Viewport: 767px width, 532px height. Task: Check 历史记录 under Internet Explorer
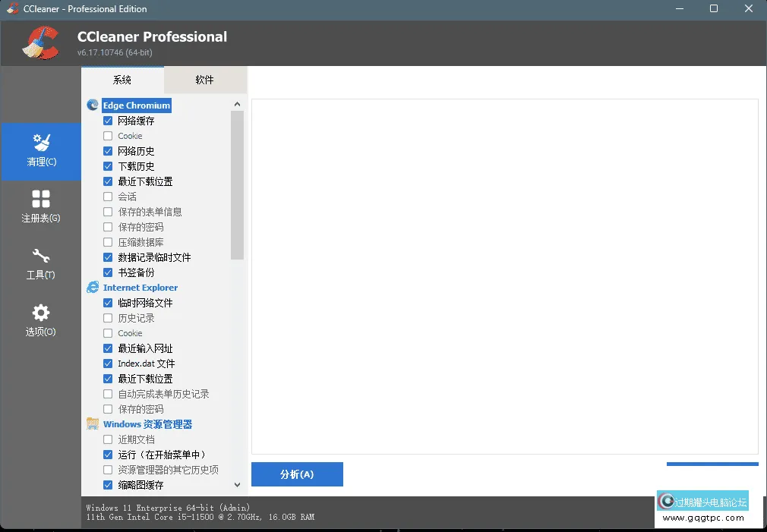point(108,318)
